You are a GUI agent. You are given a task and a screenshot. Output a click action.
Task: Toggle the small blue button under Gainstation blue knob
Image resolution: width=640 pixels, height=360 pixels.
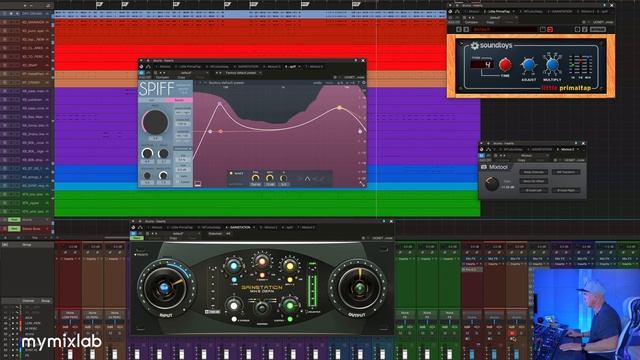pos(234,280)
